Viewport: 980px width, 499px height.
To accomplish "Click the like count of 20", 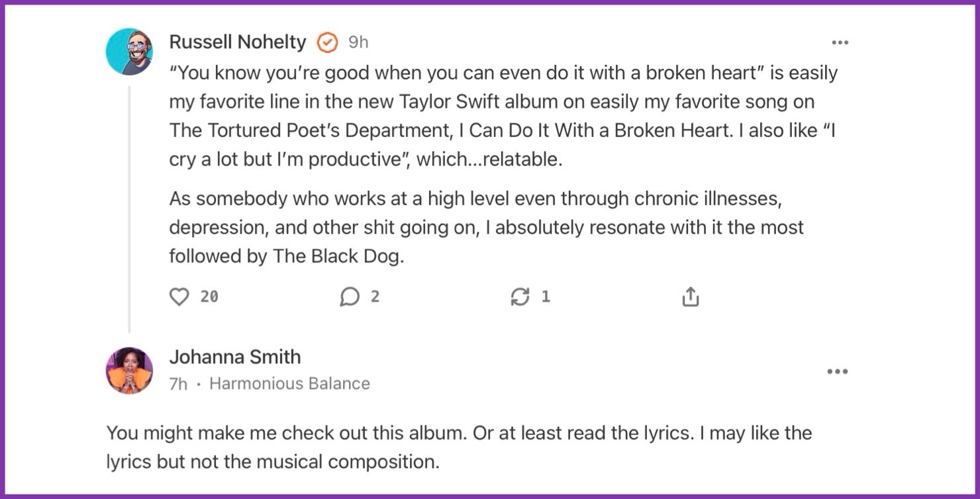I will [209, 297].
